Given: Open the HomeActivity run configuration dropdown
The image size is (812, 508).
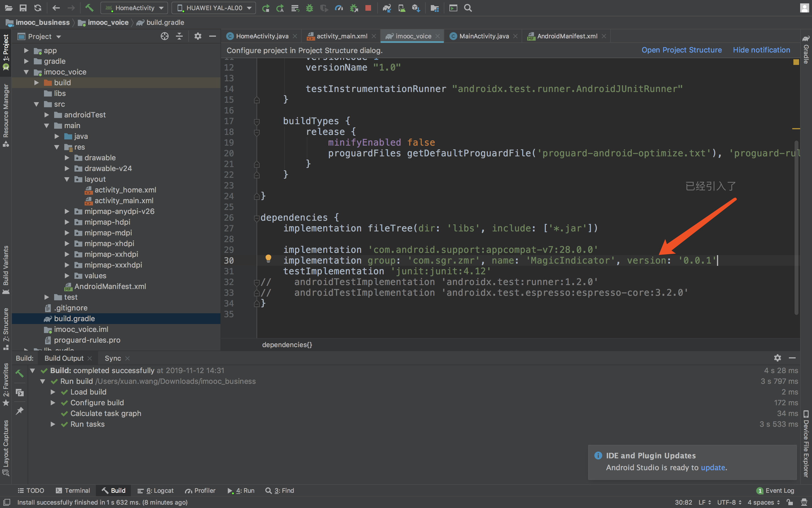Looking at the screenshot, I should [134, 8].
